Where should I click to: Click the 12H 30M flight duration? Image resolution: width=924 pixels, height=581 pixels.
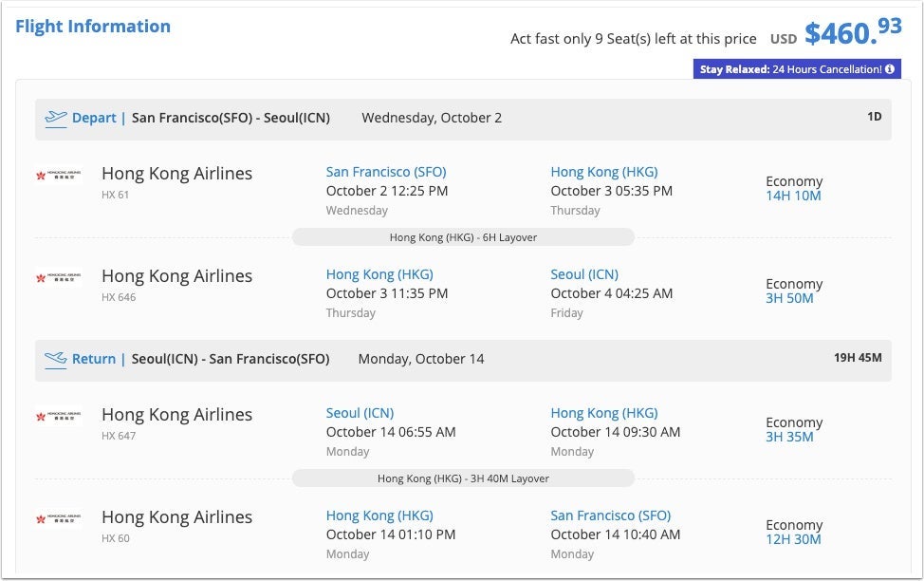click(793, 539)
